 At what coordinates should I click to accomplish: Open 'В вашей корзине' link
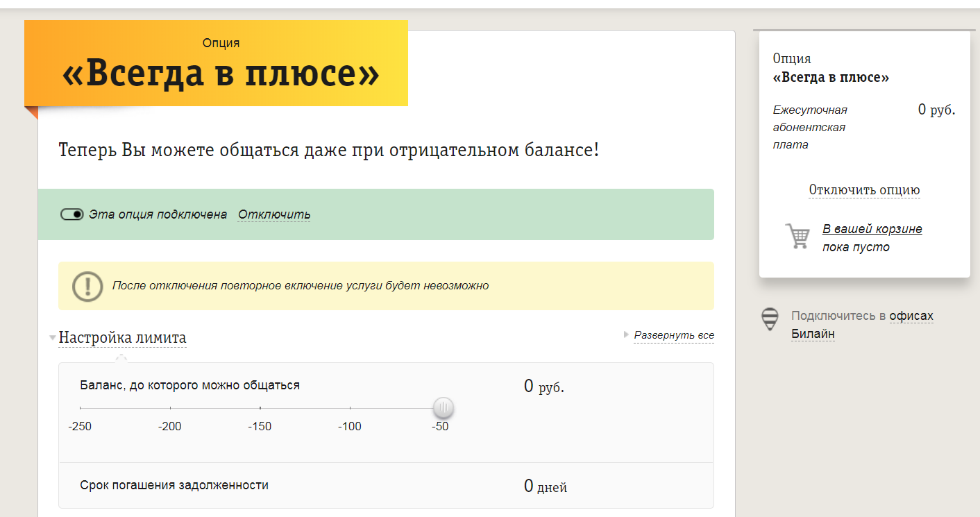[872, 229]
